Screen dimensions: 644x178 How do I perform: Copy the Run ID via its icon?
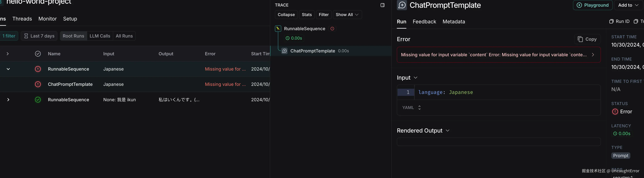pos(611,21)
